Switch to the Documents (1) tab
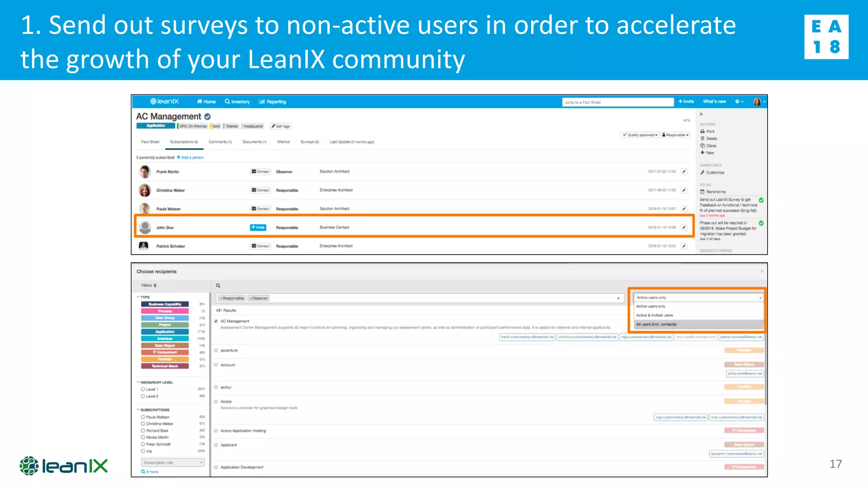Image resolution: width=868 pixels, height=488 pixels. click(254, 142)
